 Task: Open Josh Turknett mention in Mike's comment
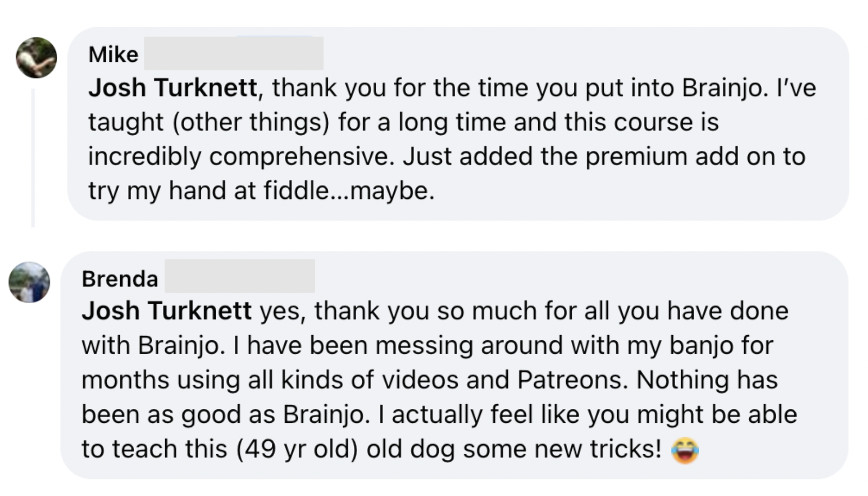point(173,87)
